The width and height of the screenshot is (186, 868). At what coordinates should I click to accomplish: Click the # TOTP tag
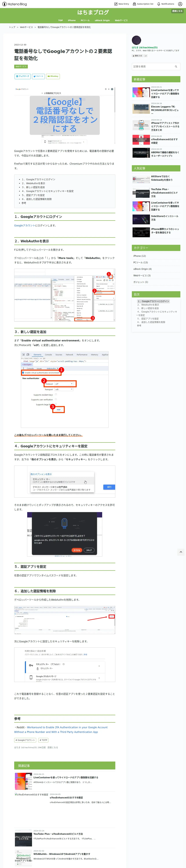pyautogui.click(x=43, y=740)
